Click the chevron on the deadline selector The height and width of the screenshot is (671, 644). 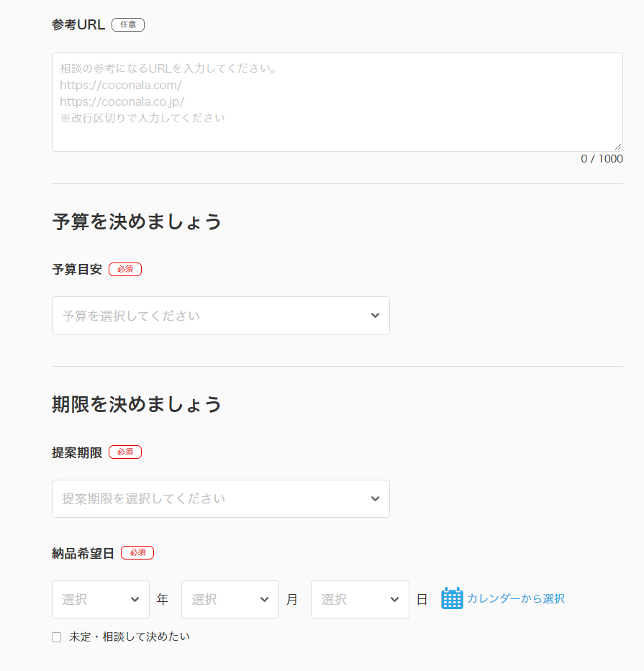375,498
